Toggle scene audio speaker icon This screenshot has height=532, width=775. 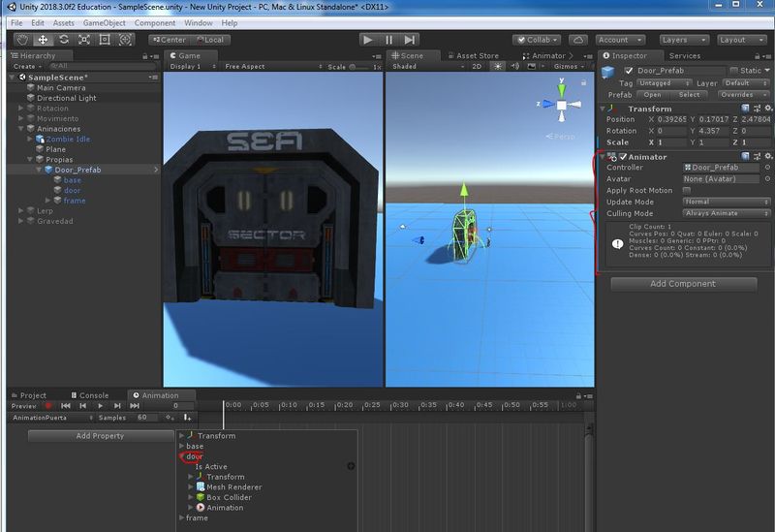coord(515,66)
